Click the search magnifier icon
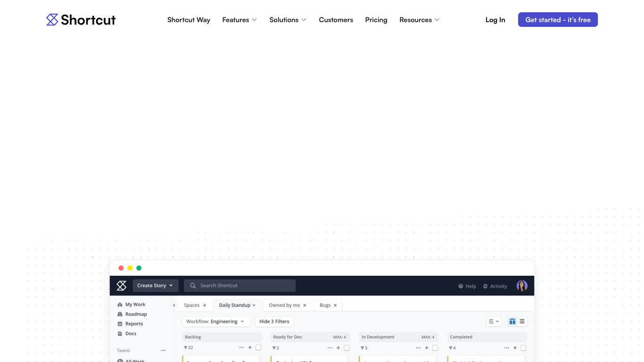644x362 pixels. [193, 286]
